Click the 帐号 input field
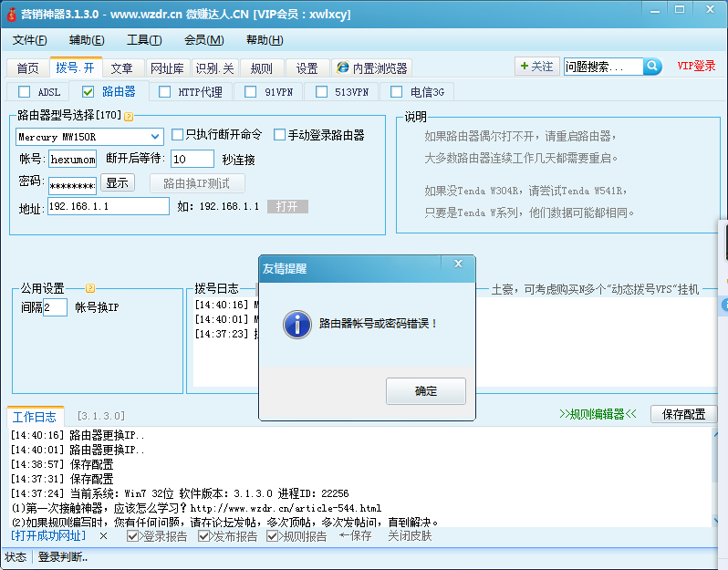 pos(72,159)
